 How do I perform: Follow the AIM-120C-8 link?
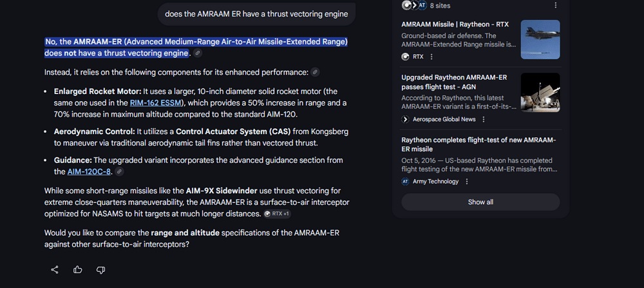pos(89,172)
